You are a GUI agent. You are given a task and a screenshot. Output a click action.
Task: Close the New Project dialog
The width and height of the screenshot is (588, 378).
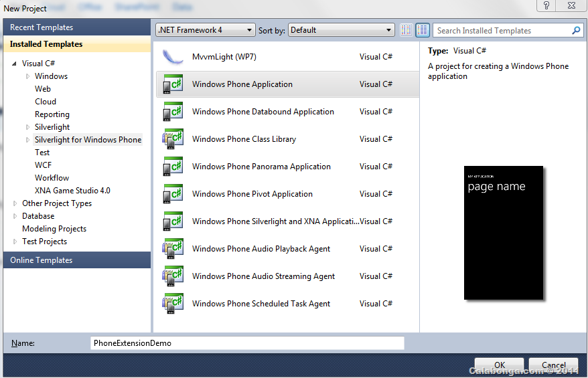571,5
